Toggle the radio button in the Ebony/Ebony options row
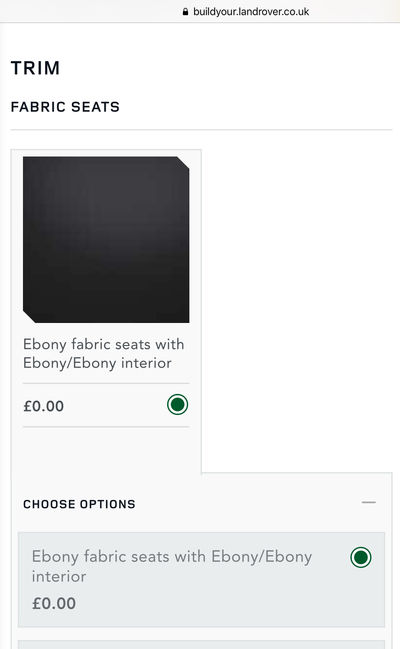This screenshot has height=649, width=400. click(x=361, y=557)
